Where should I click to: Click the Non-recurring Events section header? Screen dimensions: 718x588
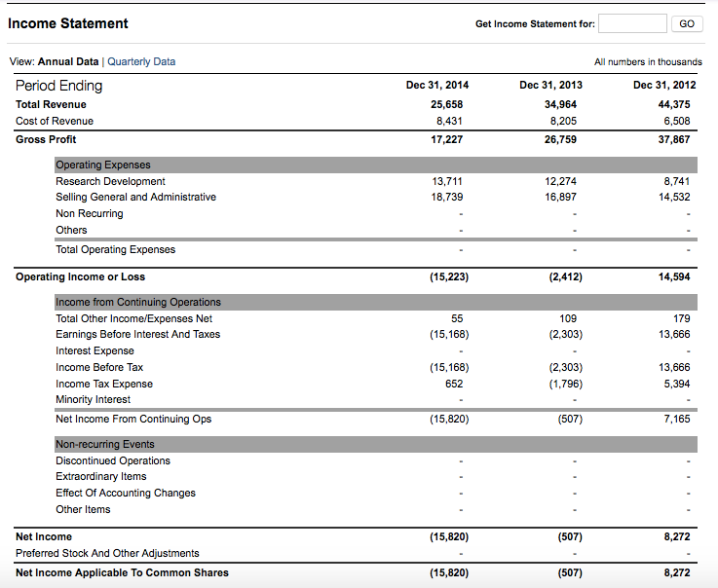(x=104, y=444)
